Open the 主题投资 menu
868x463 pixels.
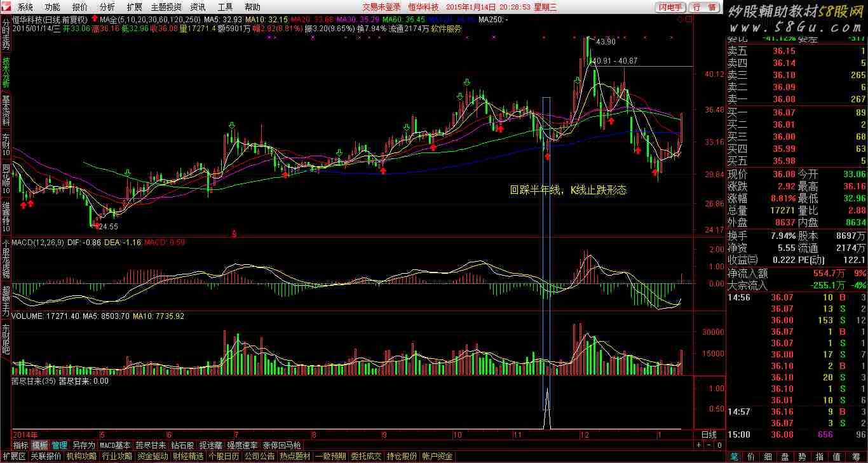point(166,7)
